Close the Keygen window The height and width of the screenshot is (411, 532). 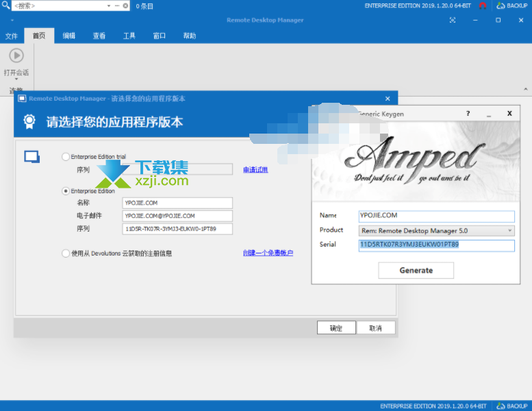[509, 113]
